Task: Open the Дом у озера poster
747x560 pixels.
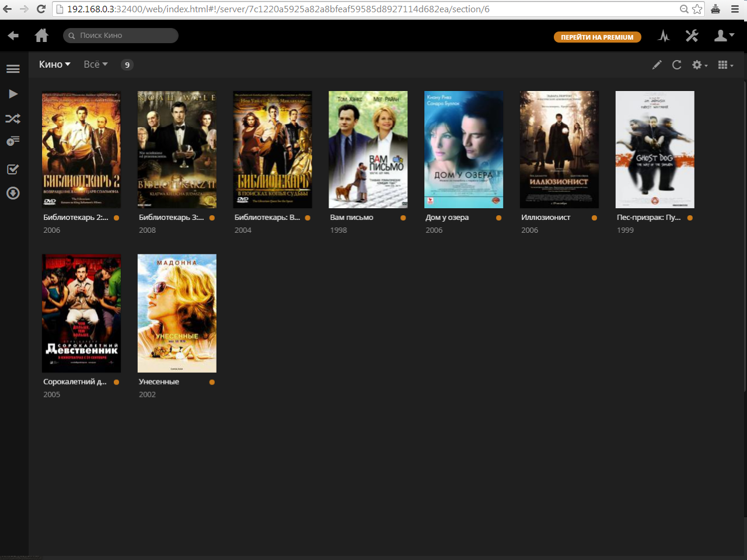Action: pos(464,149)
